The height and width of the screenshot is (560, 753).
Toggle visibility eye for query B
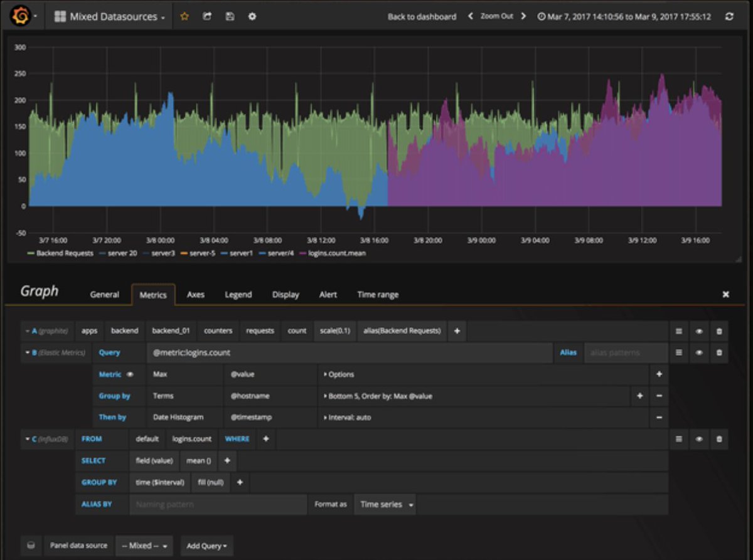[699, 352]
